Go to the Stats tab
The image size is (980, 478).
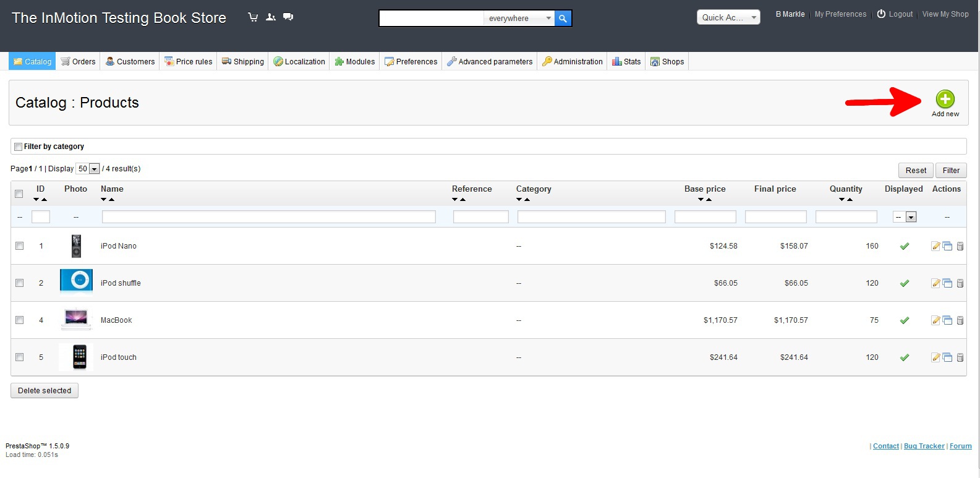point(626,61)
